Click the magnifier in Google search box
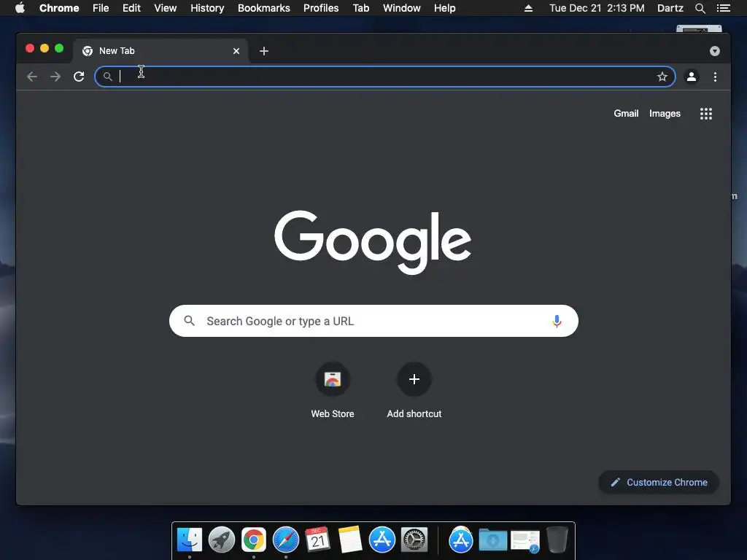 click(x=190, y=321)
